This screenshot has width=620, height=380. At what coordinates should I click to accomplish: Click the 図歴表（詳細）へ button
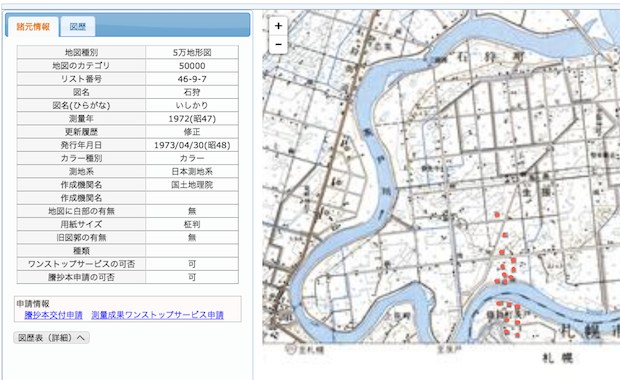[51, 338]
